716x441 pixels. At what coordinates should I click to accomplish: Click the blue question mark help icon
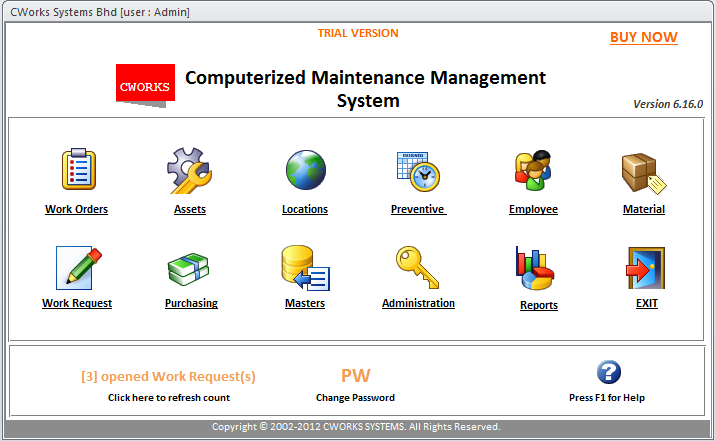pos(609,372)
